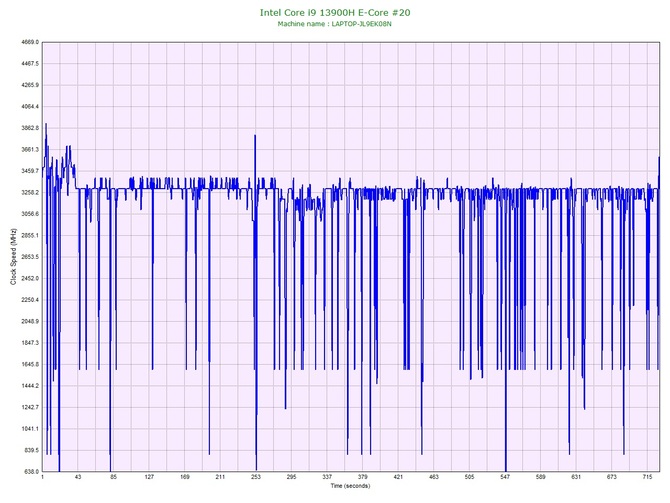670x503 pixels.
Task: Click the 1847.3 y-axis value
Action: 30,343
